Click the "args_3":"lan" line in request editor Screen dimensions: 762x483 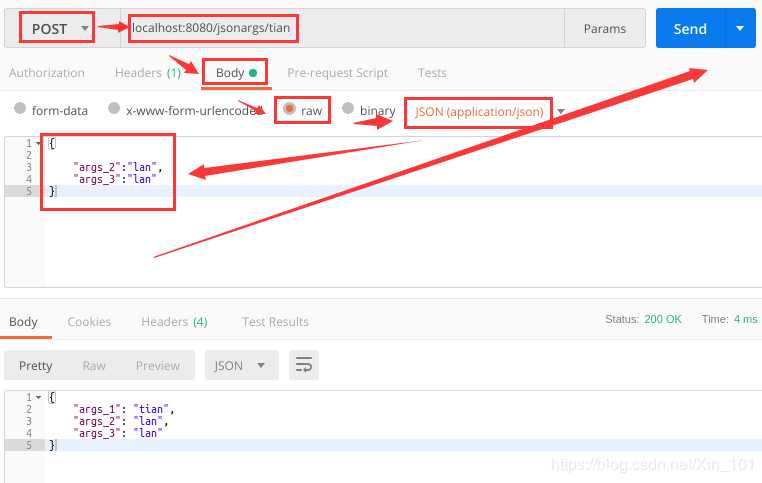pos(115,179)
